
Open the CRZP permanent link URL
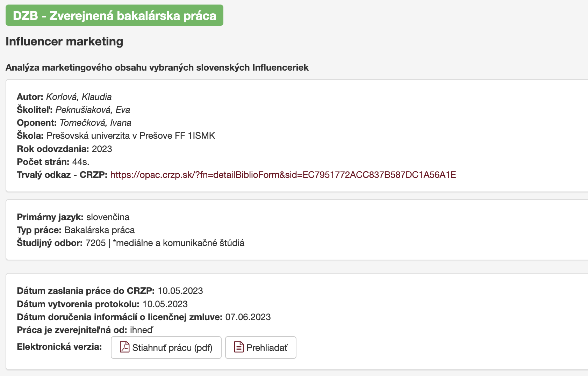[x=283, y=175]
